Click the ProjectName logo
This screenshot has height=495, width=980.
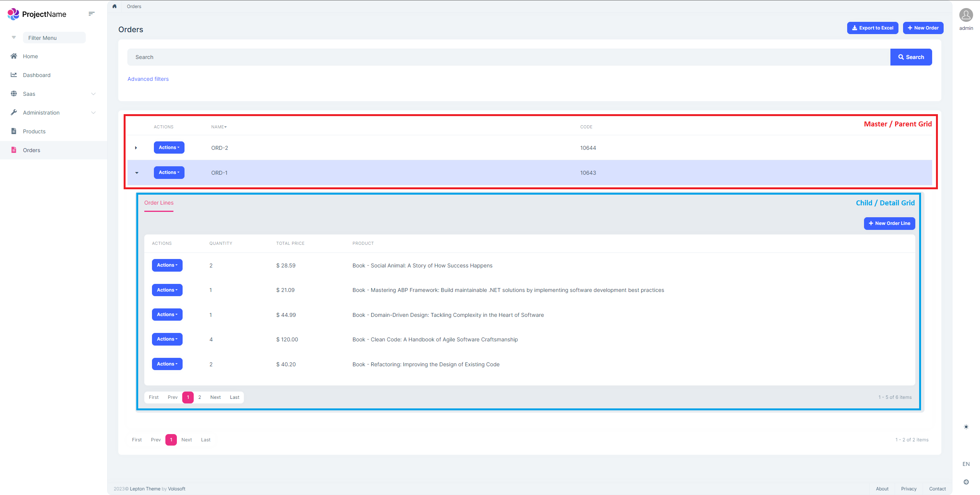37,14
